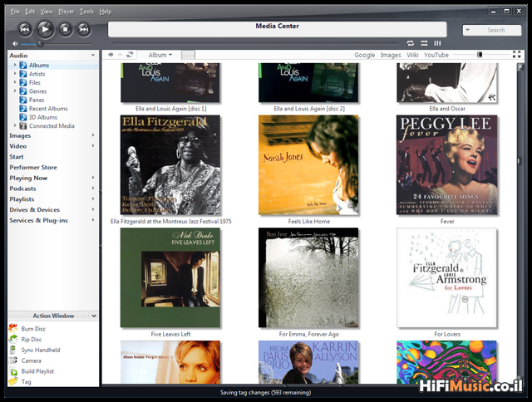
Task: Stop playback with the Stop button
Action: [65, 30]
